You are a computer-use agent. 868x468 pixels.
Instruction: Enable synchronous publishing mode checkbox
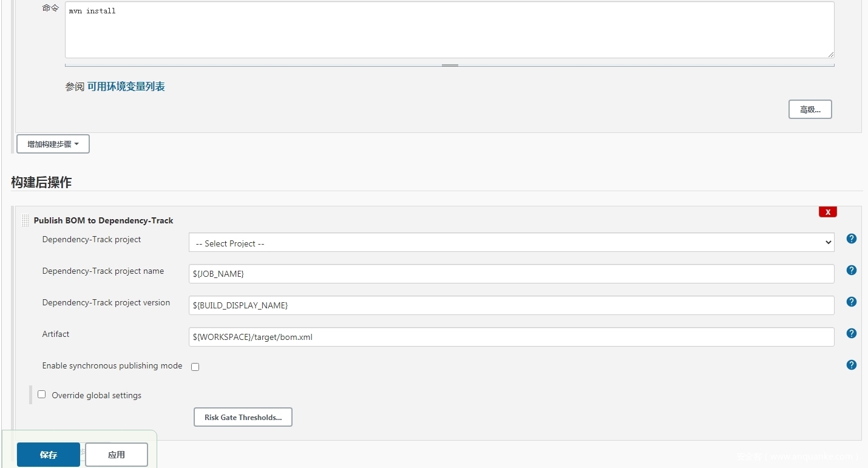pos(195,367)
